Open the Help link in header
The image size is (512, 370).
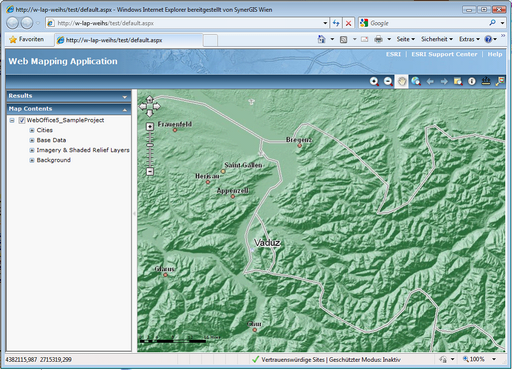click(x=495, y=54)
